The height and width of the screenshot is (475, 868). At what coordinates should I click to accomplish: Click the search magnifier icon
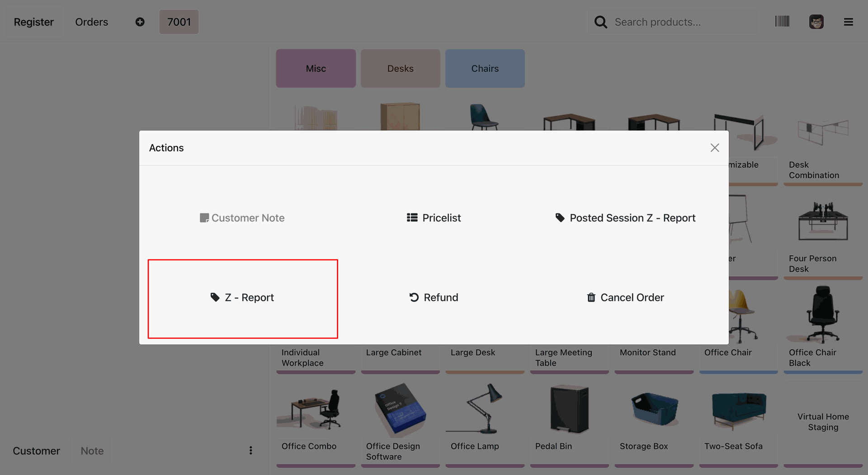[x=601, y=22]
